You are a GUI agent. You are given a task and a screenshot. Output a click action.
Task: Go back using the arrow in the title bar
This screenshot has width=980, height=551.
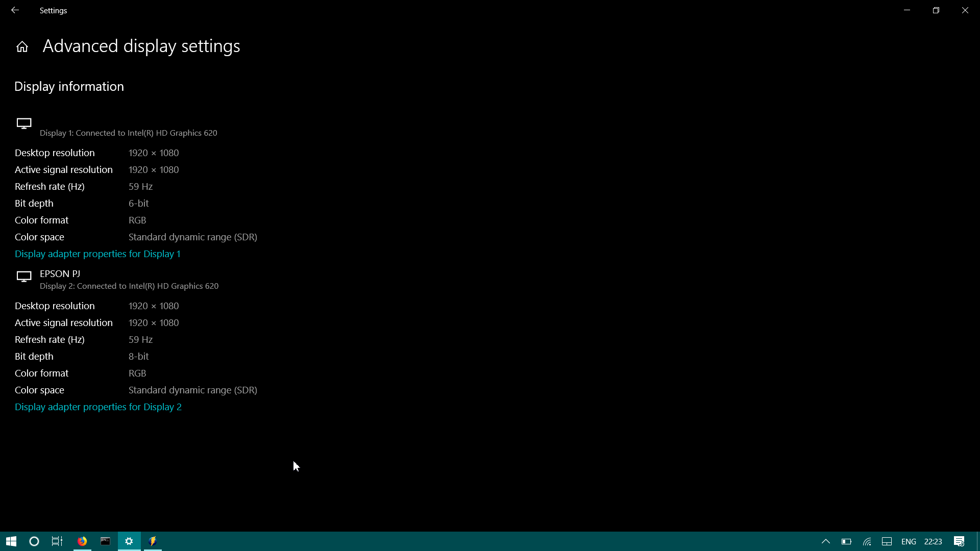tap(15, 10)
